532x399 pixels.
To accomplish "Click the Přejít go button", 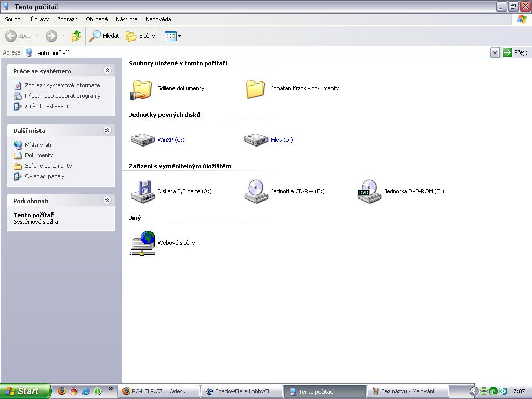I will 515,52.
